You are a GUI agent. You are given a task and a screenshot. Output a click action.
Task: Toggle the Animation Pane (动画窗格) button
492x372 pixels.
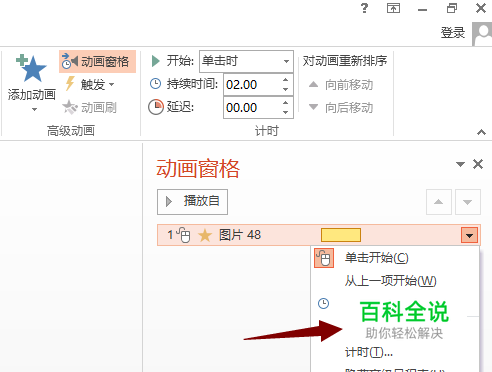point(97,61)
